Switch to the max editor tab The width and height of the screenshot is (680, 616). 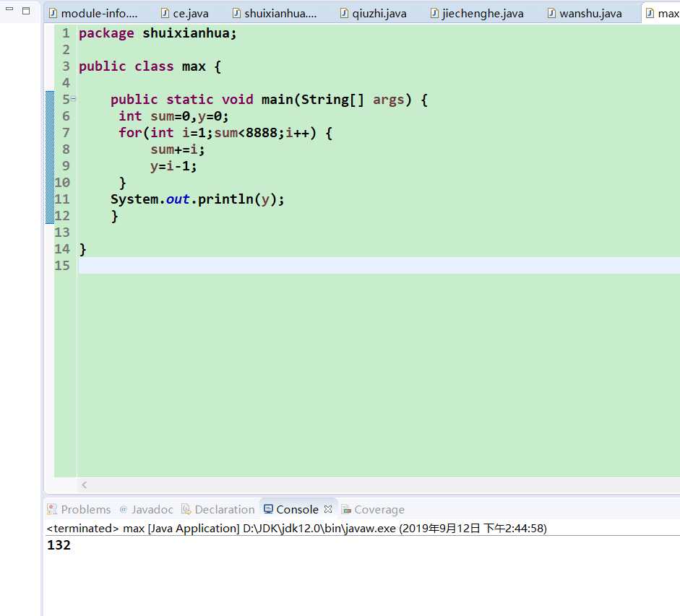tap(661, 14)
